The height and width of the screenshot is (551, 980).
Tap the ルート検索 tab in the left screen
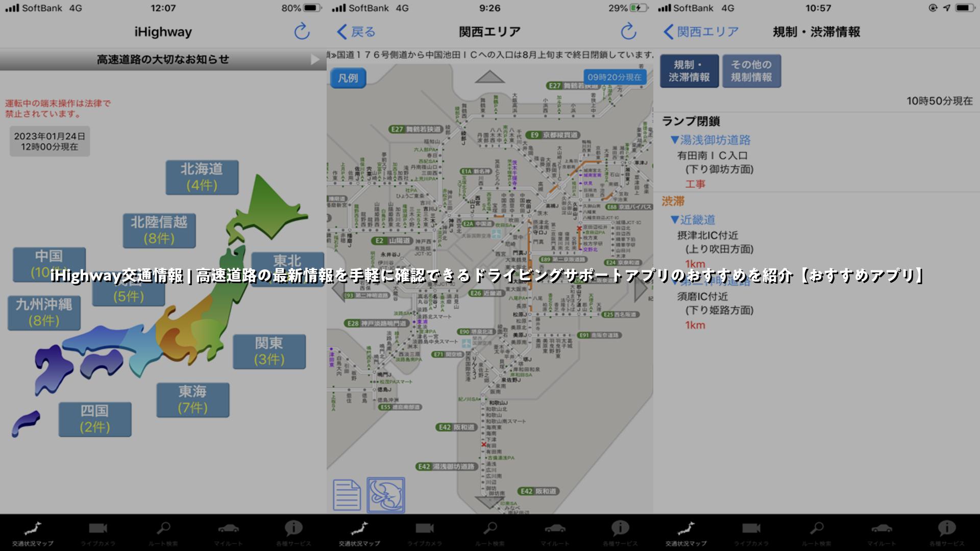pos(163,533)
